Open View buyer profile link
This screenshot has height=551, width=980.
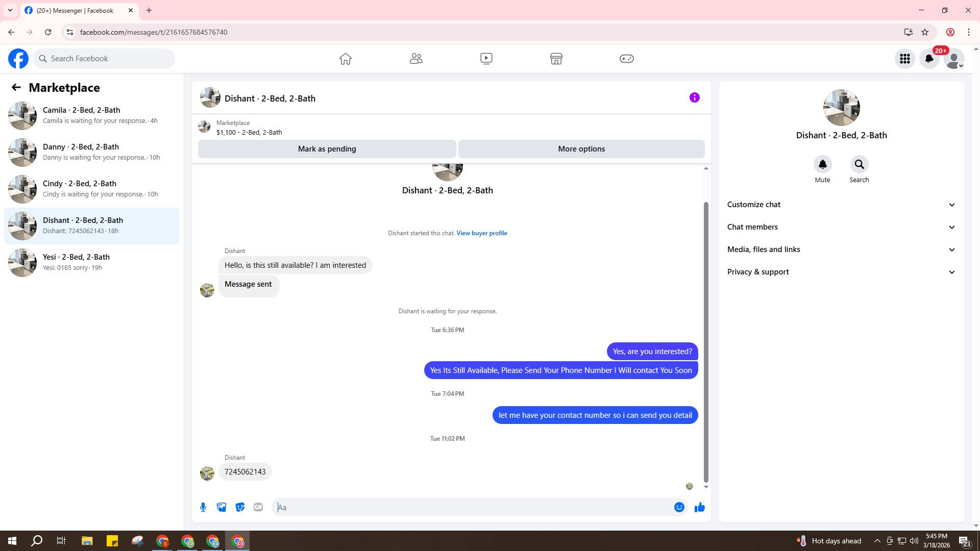[481, 233]
